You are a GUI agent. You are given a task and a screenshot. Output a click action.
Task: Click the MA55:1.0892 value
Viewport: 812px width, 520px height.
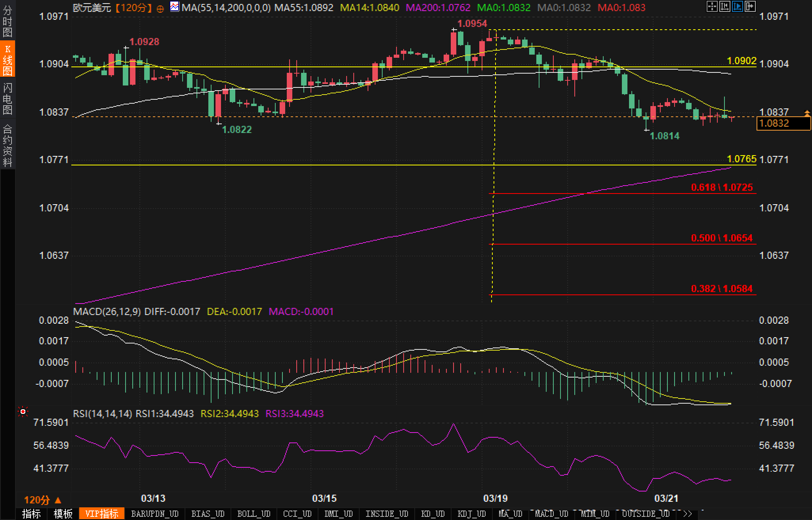304,8
